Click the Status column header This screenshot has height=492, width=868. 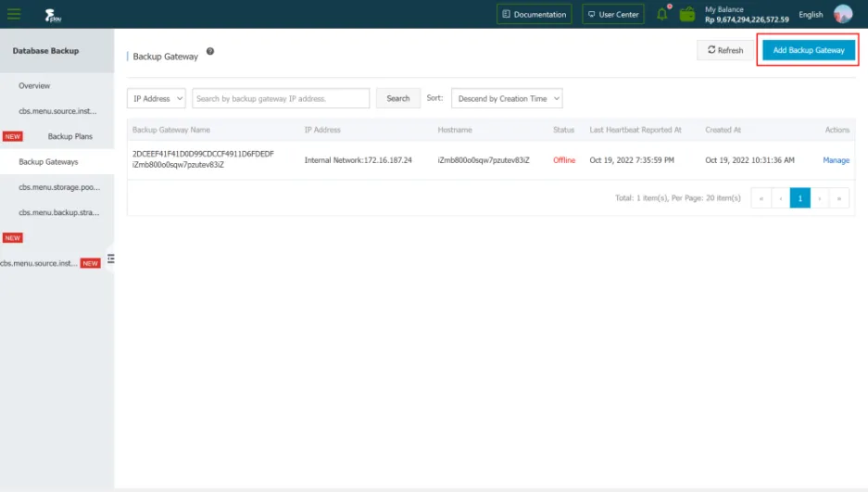coord(563,130)
